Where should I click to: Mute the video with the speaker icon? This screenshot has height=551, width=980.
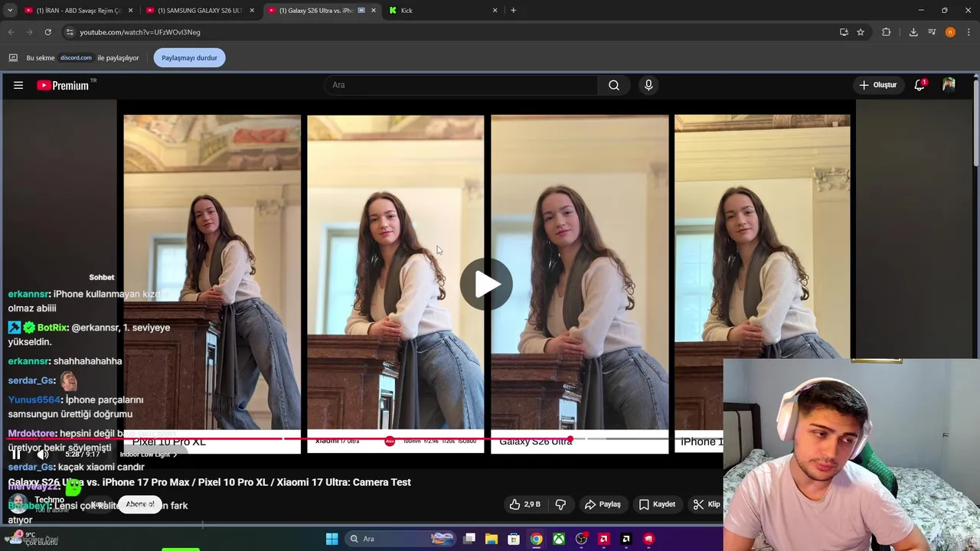click(x=43, y=454)
